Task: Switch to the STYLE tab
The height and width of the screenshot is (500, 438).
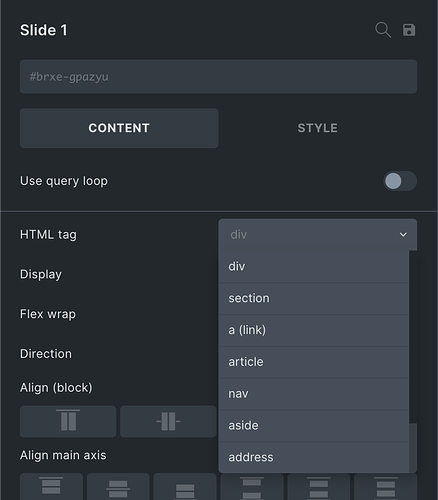Action: [x=318, y=128]
